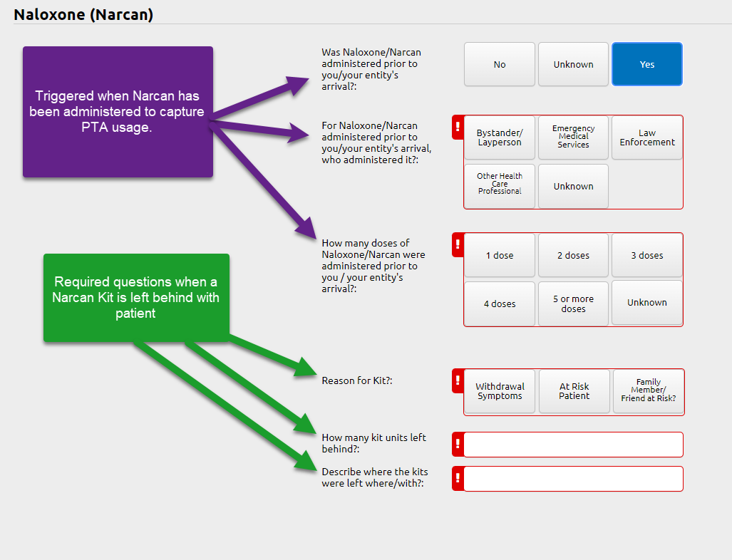Click 'Was Naloxone/Narcan administered prior' question text
Screen dimensions: 732x560
coord(371,69)
